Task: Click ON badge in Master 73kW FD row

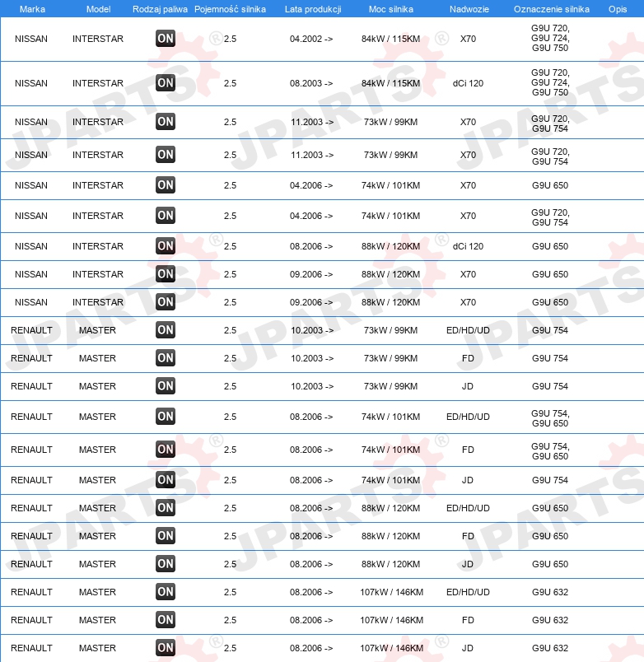Action: tap(165, 358)
